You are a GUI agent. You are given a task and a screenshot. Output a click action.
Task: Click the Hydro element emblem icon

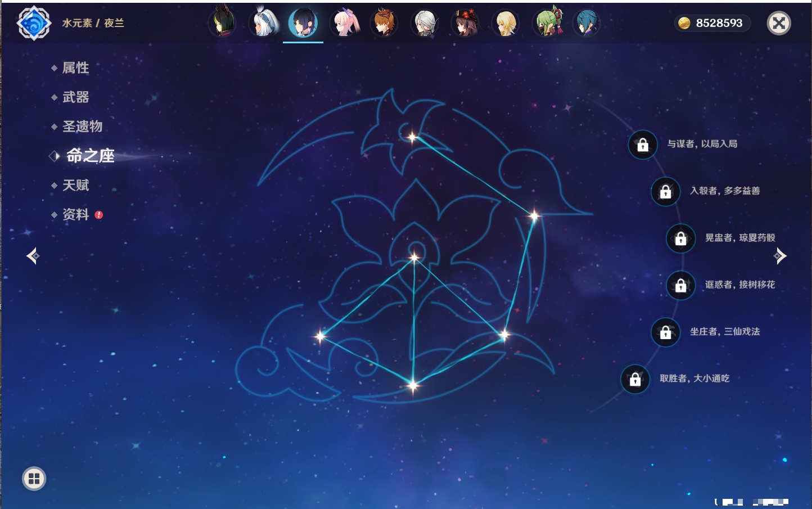tap(34, 23)
